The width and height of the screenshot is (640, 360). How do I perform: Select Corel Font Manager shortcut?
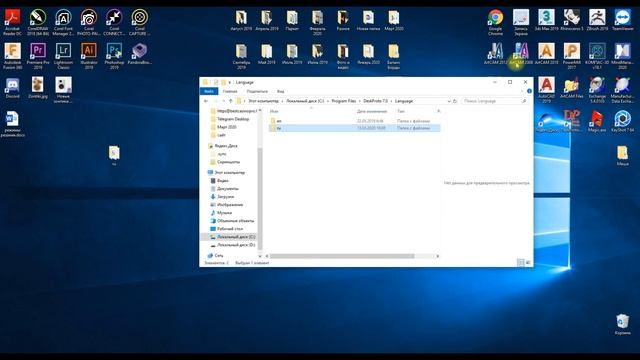coord(63,22)
